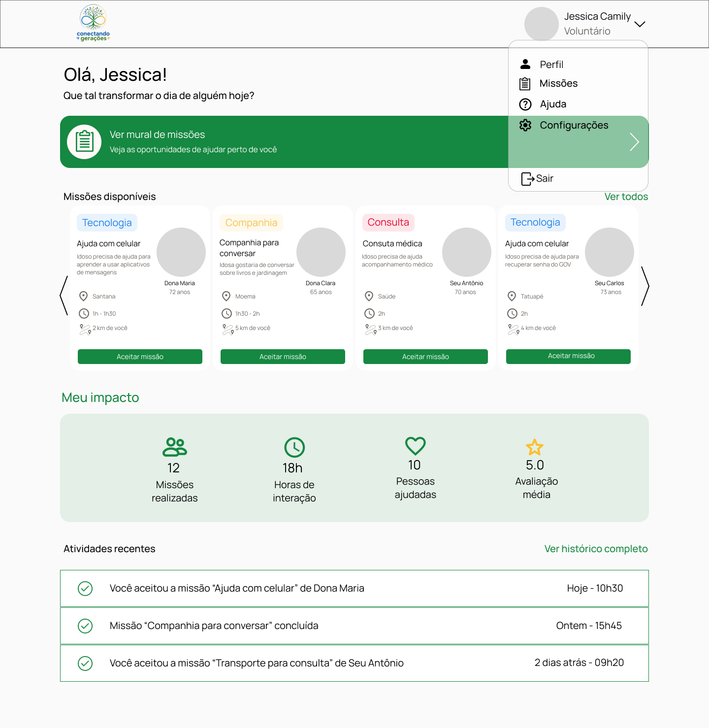This screenshot has height=728, width=709.
Task: Open Ver histórico completo link
Action: coord(596,549)
